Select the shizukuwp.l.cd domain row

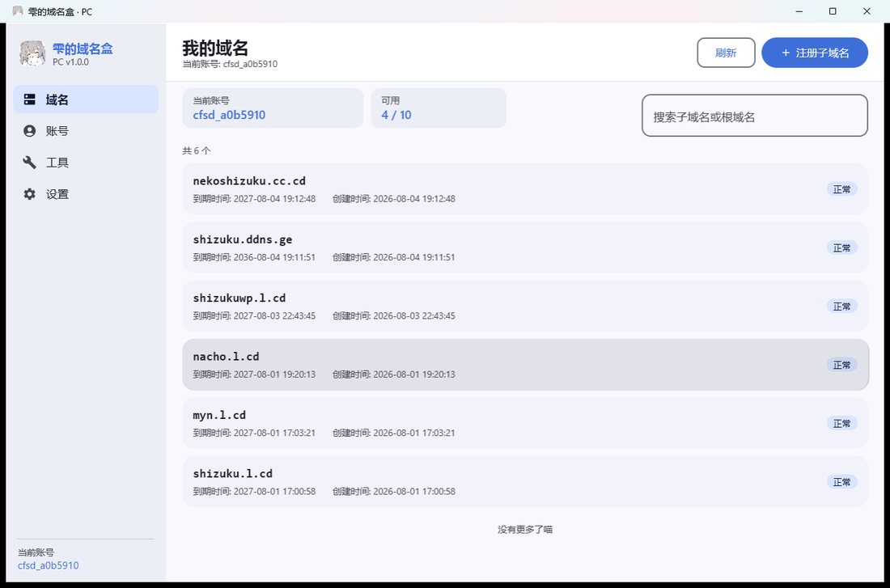point(525,306)
